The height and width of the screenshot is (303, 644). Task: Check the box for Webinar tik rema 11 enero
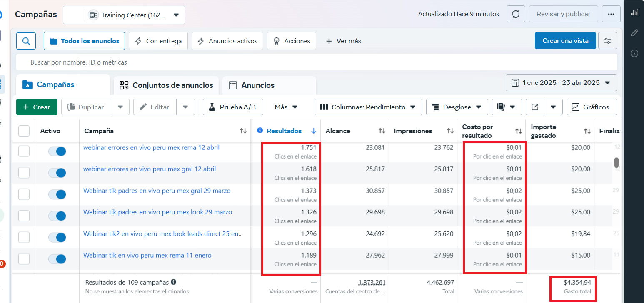(x=24, y=259)
